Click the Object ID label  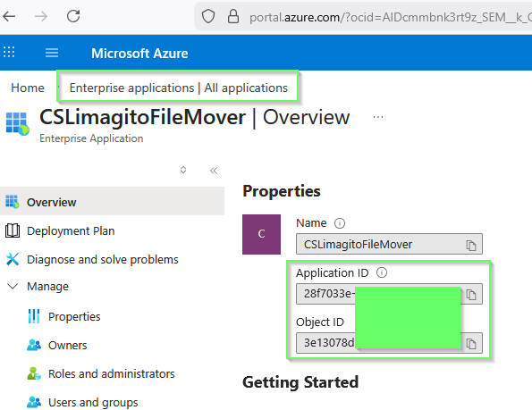pyautogui.click(x=320, y=322)
